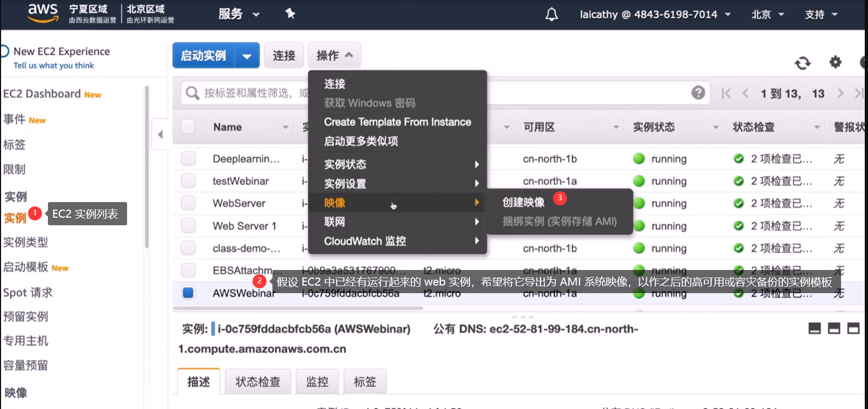Switch to 描述 tab
The width and height of the screenshot is (868, 409).
(199, 382)
